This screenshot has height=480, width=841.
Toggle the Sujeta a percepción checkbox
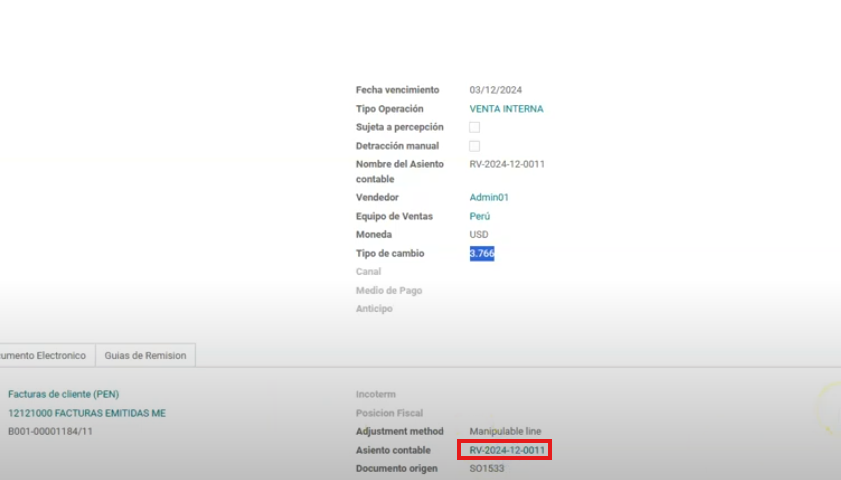point(474,127)
